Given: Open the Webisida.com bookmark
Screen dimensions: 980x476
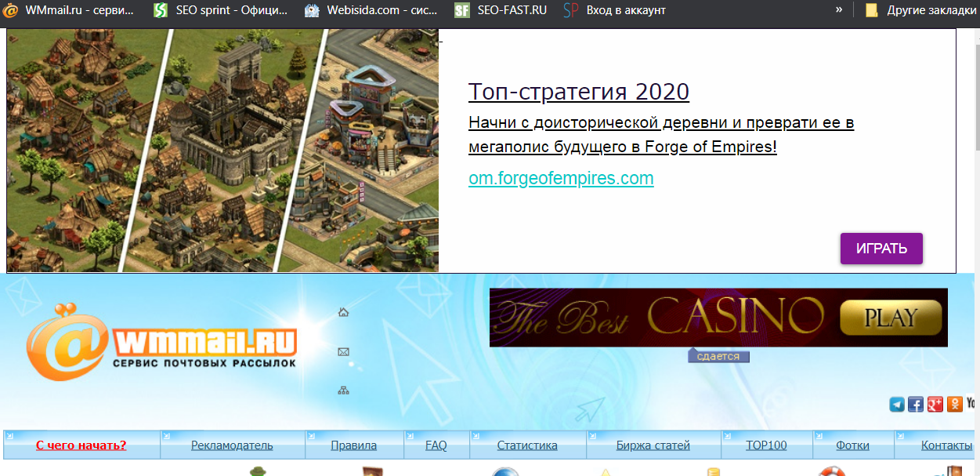Looking at the screenshot, I should pos(371,10).
